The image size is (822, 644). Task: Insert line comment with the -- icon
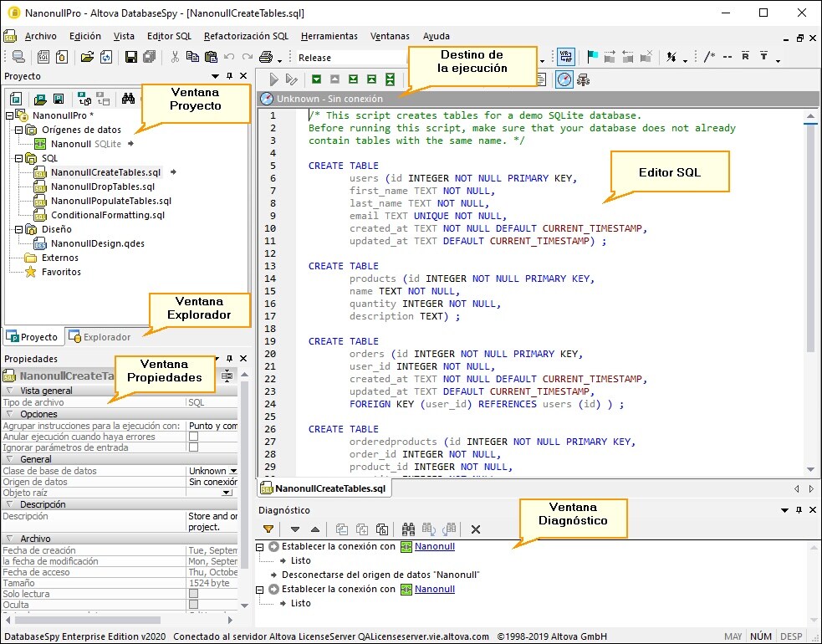(x=728, y=56)
